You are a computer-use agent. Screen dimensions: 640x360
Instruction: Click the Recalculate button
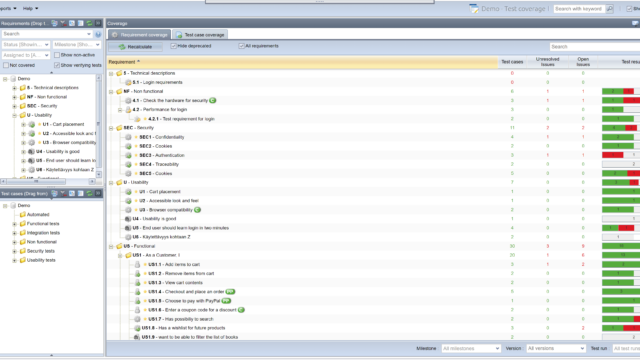135,47
